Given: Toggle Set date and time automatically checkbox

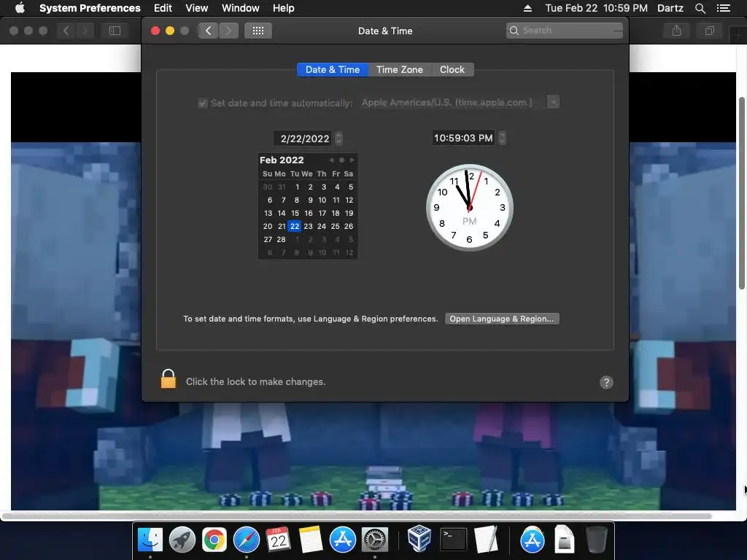Looking at the screenshot, I should (203, 103).
